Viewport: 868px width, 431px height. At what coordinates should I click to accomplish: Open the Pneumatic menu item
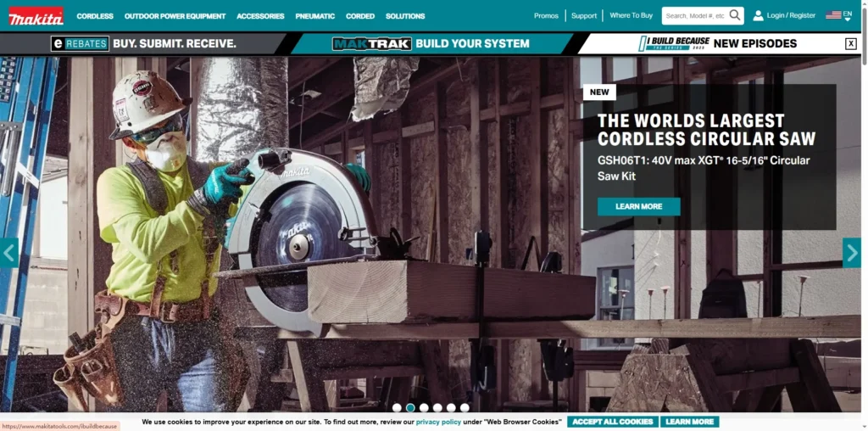(314, 16)
